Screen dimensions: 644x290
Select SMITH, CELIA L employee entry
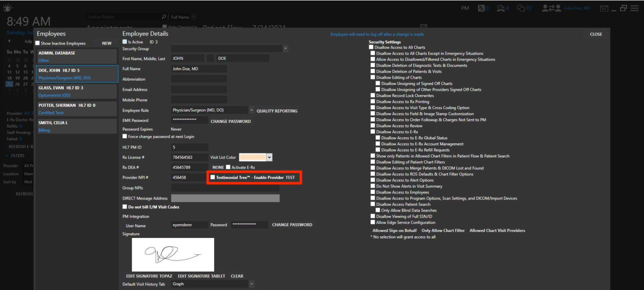point(77,126)
